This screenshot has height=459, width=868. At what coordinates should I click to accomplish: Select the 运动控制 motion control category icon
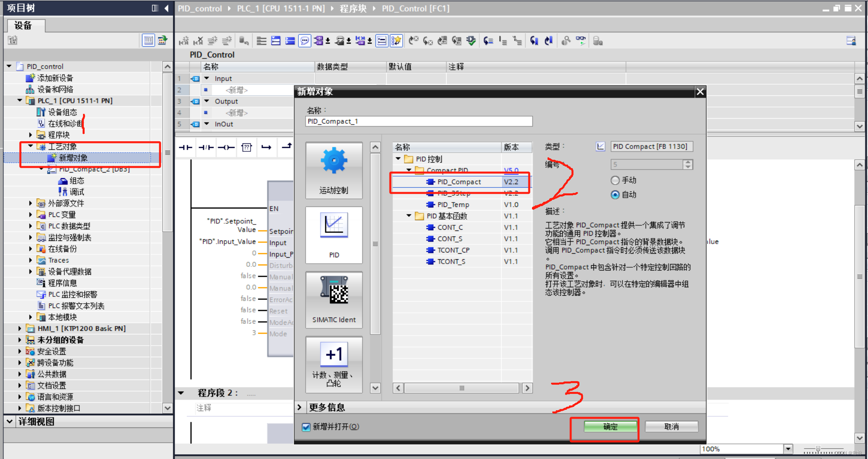[334, 170]
